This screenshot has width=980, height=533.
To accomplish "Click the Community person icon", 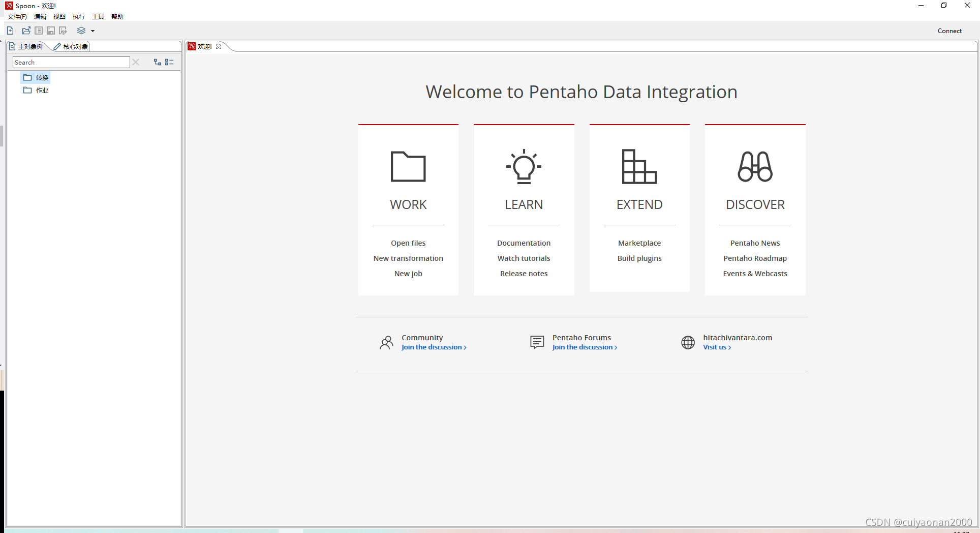I will [x=386, y=342].
